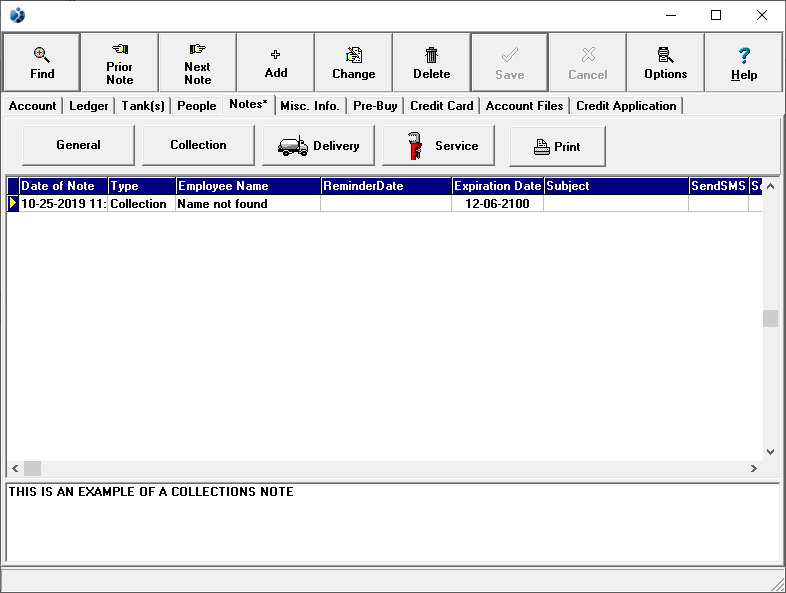Open the Tank(s) tab
Image resolution: width=786 pixels, height=593 pixels.
(x=143, y=106)
